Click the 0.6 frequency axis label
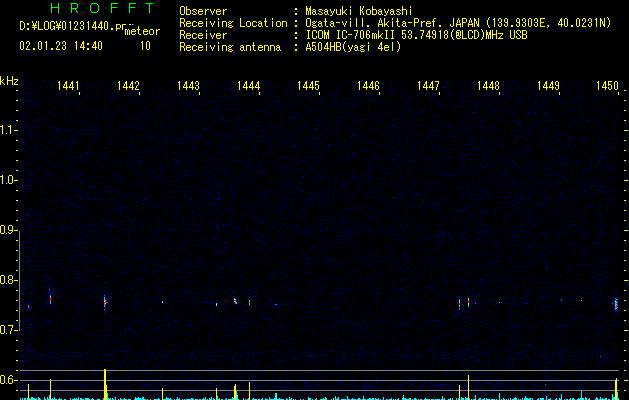The image size is (629, 400). point(9,380)
